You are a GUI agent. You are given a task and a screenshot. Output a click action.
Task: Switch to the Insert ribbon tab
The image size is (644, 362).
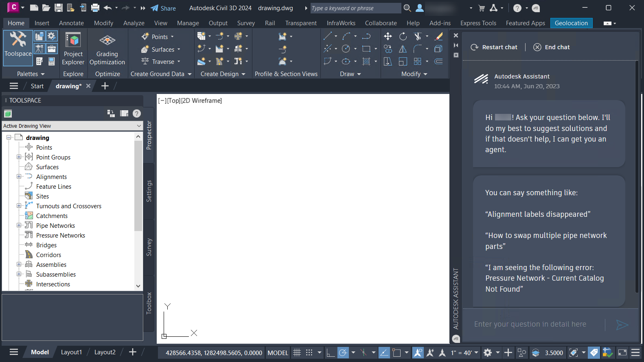[x=42, y=23]
